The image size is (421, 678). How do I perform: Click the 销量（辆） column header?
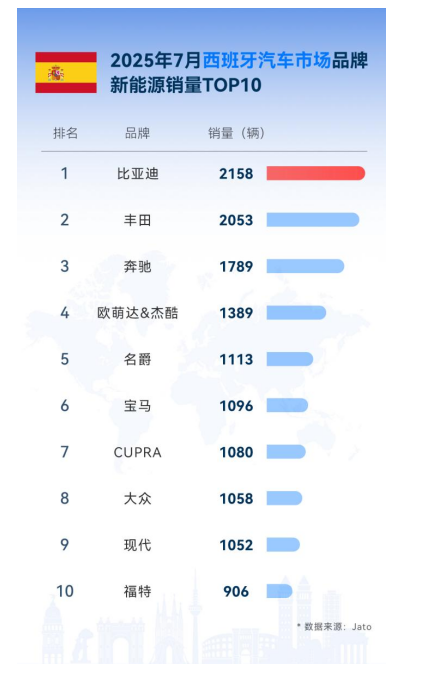coord(236,133)
